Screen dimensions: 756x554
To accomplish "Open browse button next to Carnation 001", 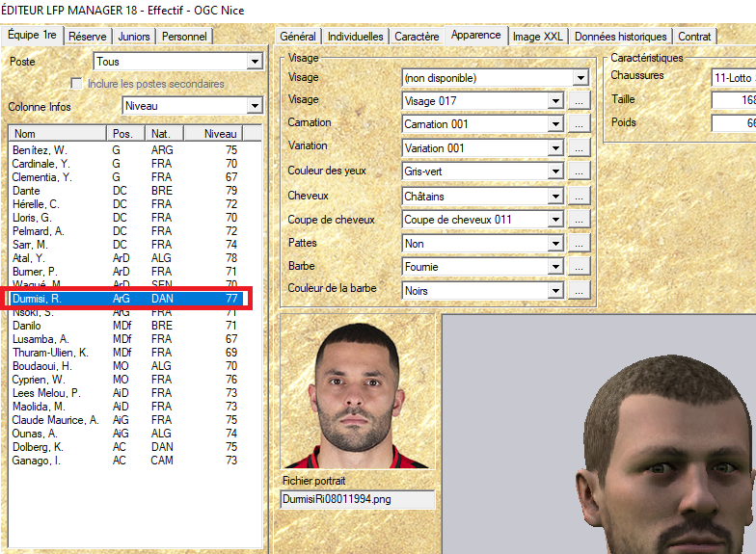I will tap(579, 124).
